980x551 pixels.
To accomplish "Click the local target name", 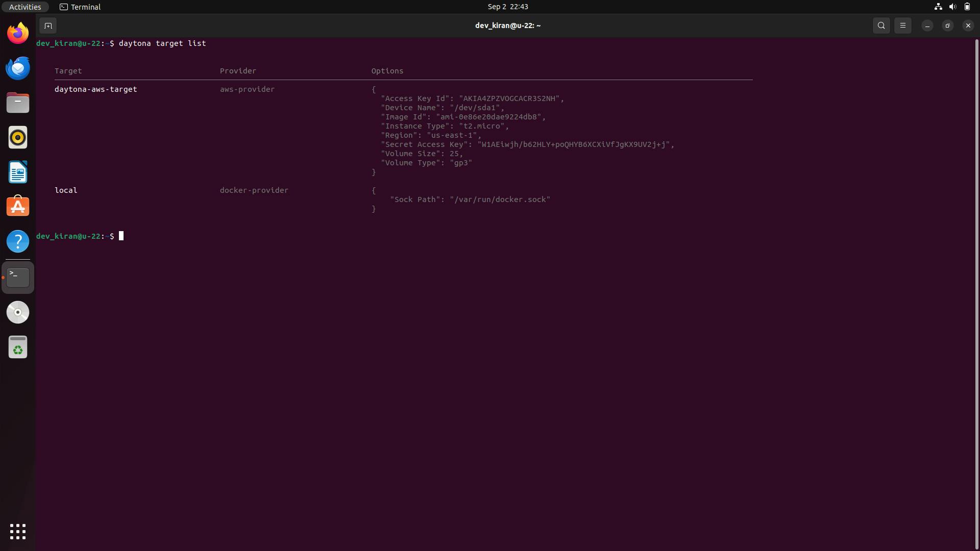I will tap(66, 190).
